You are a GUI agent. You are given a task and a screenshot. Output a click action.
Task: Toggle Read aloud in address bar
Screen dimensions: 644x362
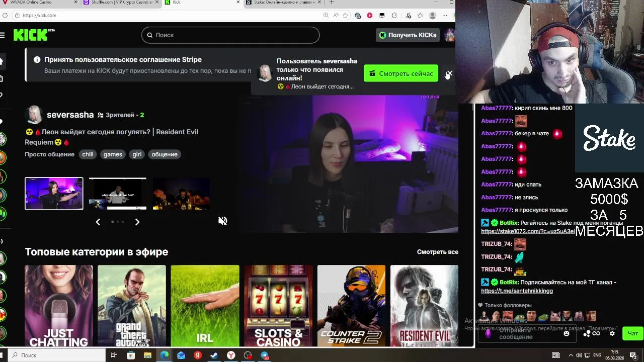(x=336, y=16)
